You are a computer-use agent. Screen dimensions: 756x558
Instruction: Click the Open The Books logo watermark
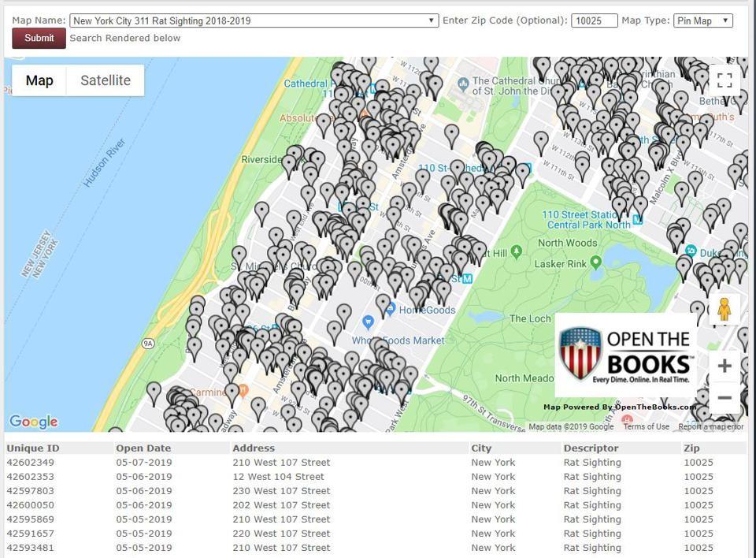pyautogui.click(x=626, y=354)
